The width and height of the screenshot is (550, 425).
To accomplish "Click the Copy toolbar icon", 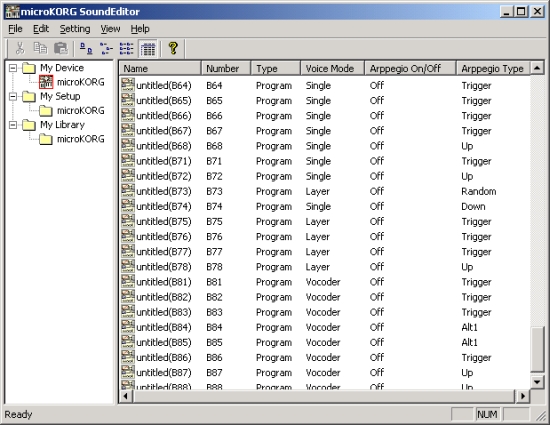I will (x=40, y=48).
